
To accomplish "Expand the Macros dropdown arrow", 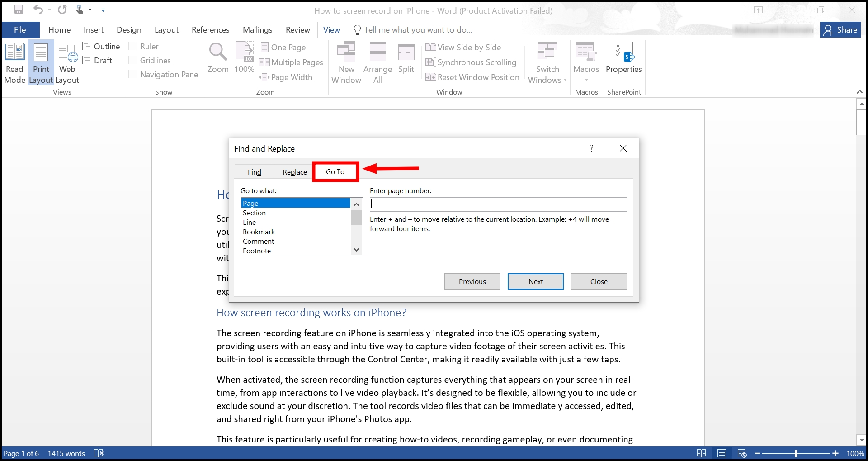I will (x=586, y=80).
